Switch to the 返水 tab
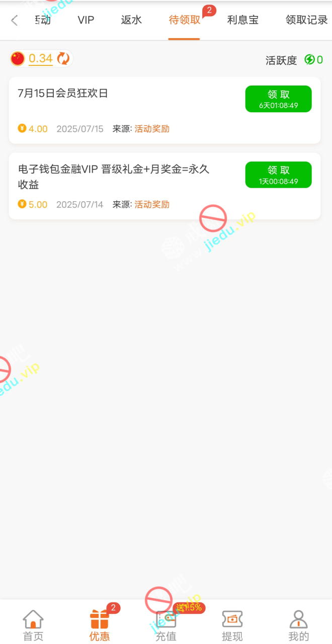 click(x=132, y=20)
